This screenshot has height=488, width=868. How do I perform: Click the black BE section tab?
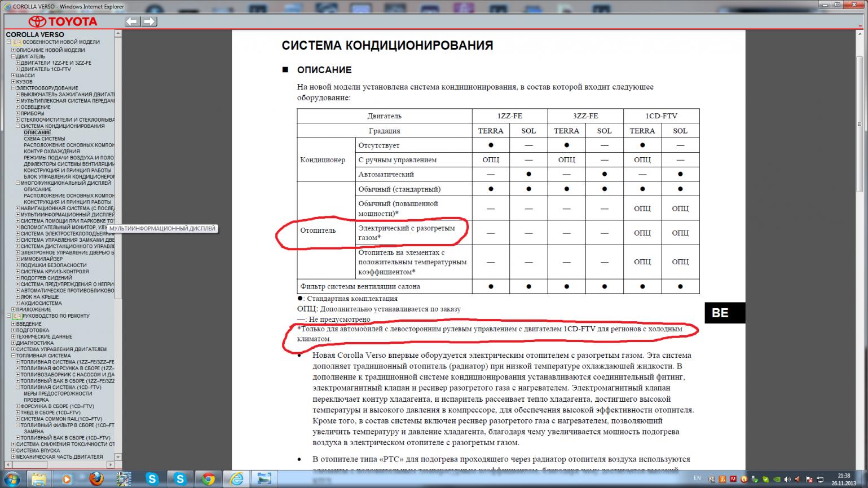(x=724, y=313)
